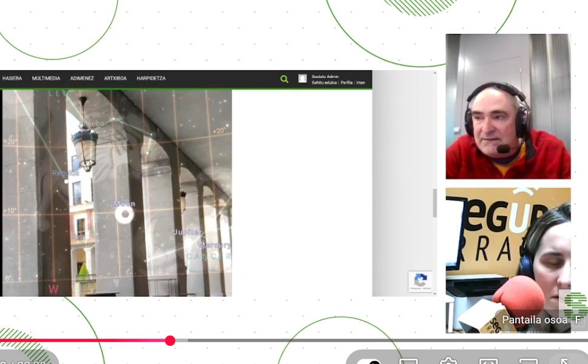Viewport: 588px width, 364px height.
Task: Click the Regulus star label
Action: (65, 173)
